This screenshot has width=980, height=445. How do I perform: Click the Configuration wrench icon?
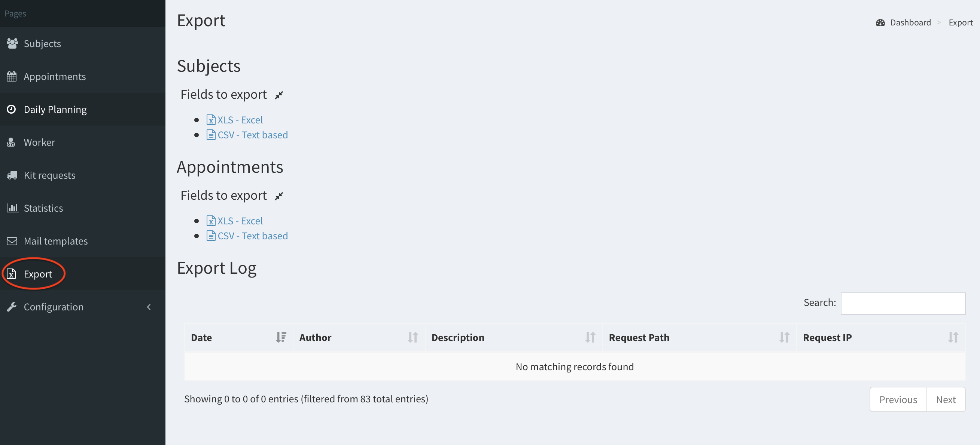(x=12, y=307)
